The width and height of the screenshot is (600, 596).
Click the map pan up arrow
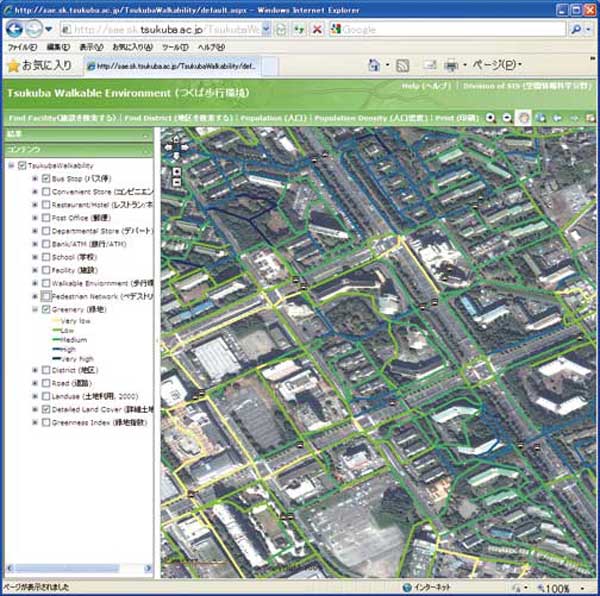(x=176, y=139)
